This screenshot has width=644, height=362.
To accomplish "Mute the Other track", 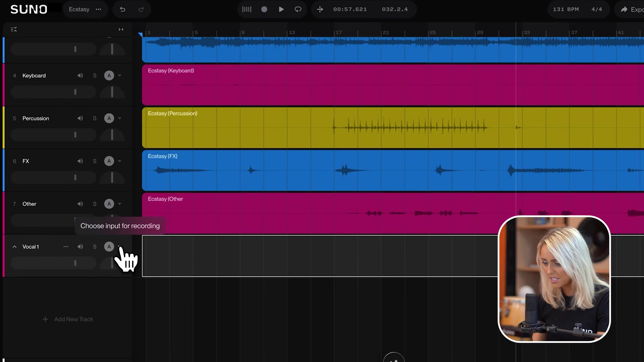I will point(80,204).
